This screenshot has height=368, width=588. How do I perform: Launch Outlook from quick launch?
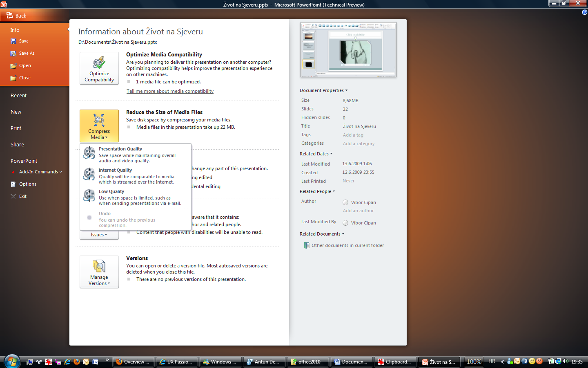[x=86, y=361]
